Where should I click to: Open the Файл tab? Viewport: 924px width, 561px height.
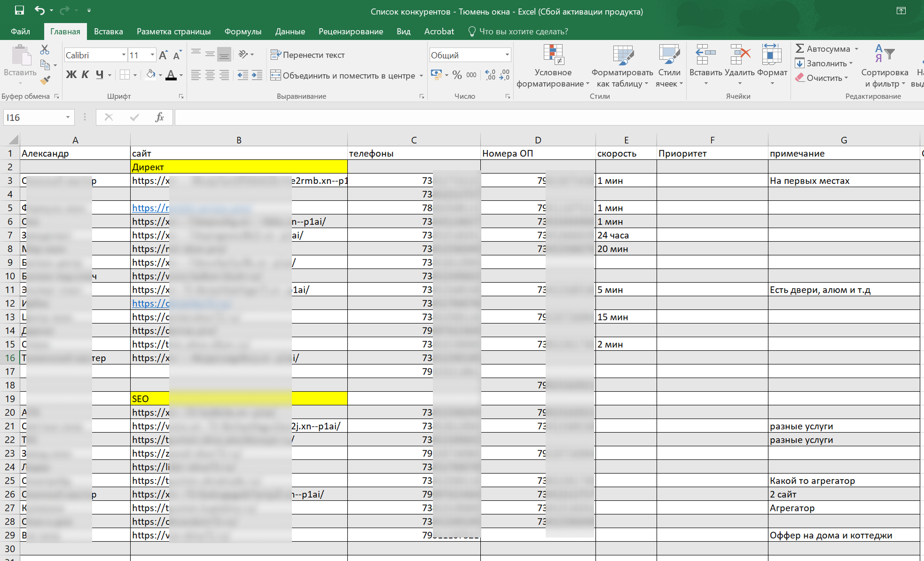[20, 31]
